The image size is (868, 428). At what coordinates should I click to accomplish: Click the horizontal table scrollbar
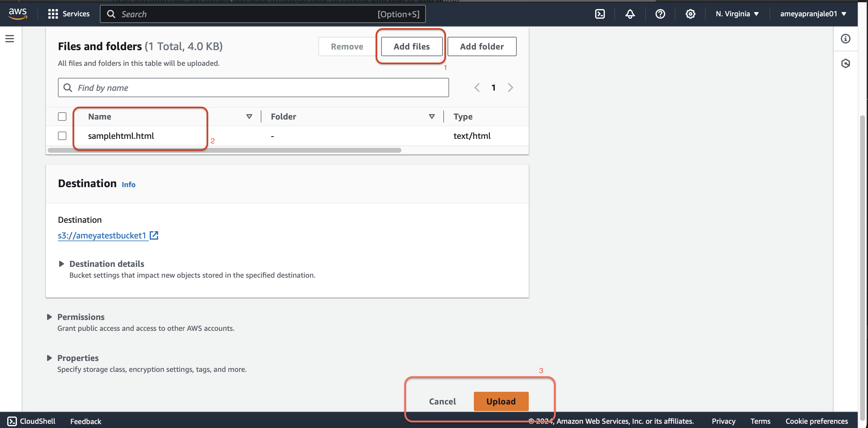pyautogui.click(x=225, y=150)
